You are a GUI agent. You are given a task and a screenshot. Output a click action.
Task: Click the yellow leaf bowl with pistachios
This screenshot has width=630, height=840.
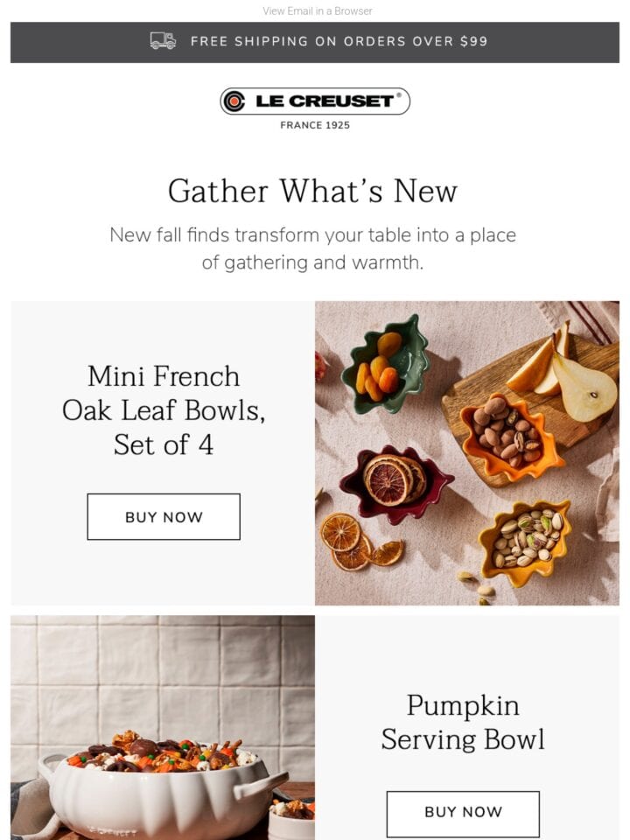tap(526, 540)
